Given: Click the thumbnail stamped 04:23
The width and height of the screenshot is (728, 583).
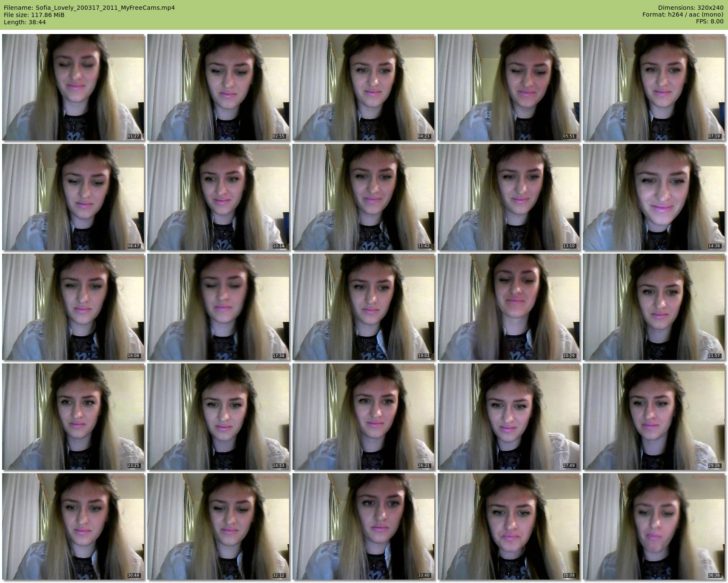Looking at the screenshot, I should (364, 87).
